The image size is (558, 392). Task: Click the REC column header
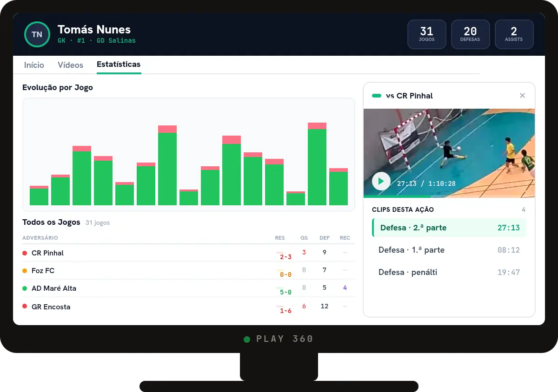point(345,238)
